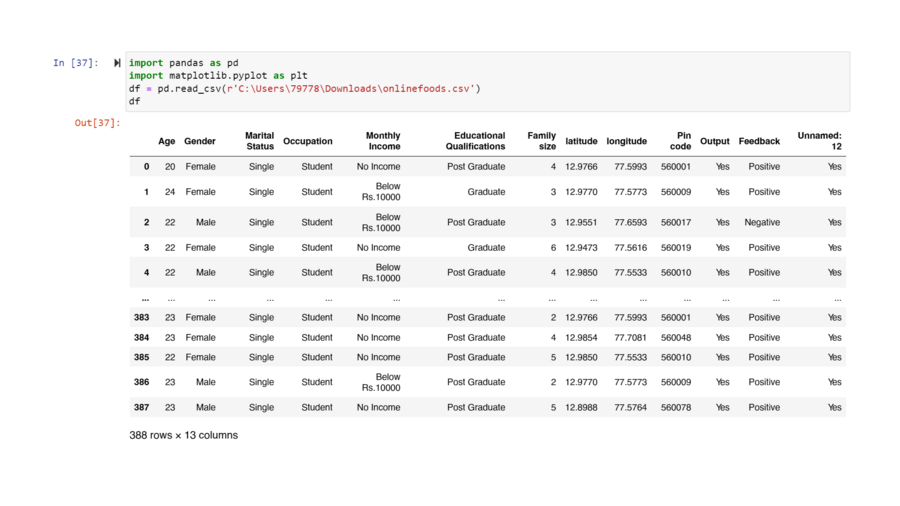The width and height of the screenshot is (900, 506).
Task: Select the Educational Qualifications column header
Action: (476, 141)
